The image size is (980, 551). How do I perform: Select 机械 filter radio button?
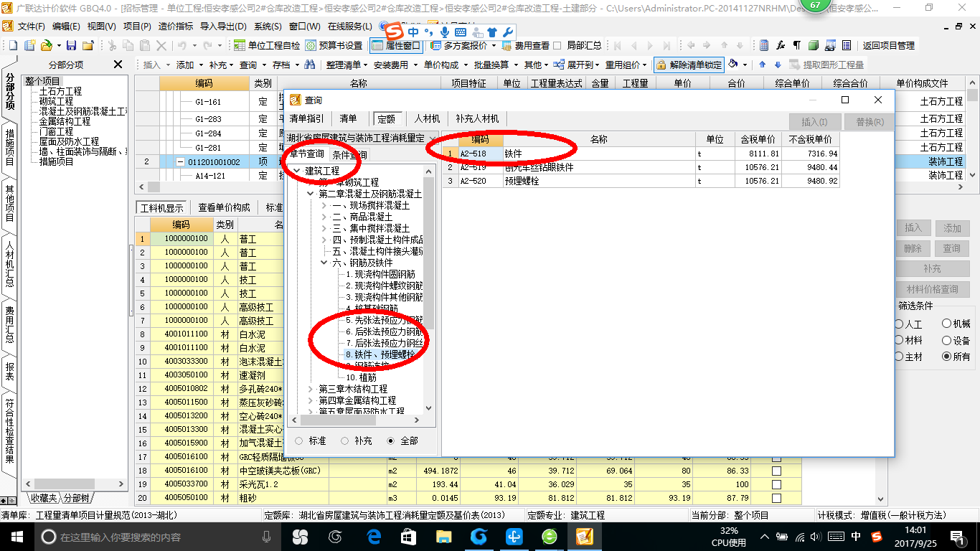[947, 324]
